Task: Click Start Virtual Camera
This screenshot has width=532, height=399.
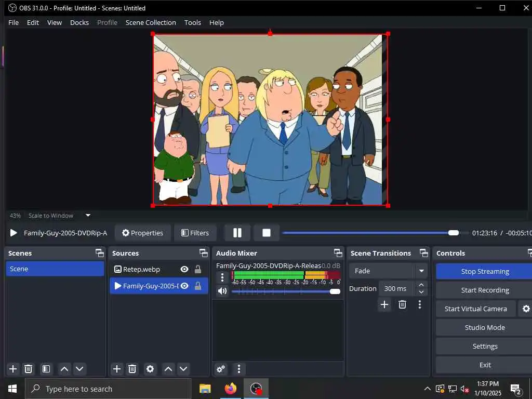Action: pos(476,309)
